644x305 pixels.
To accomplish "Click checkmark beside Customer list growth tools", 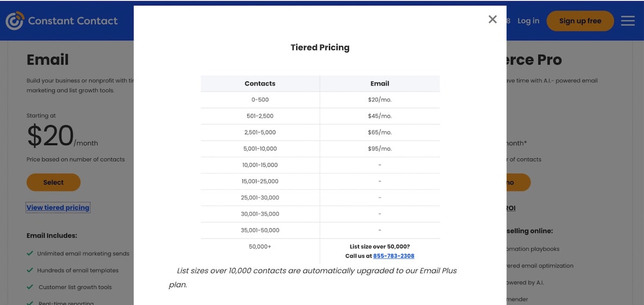I will click(x=30, y=287).
